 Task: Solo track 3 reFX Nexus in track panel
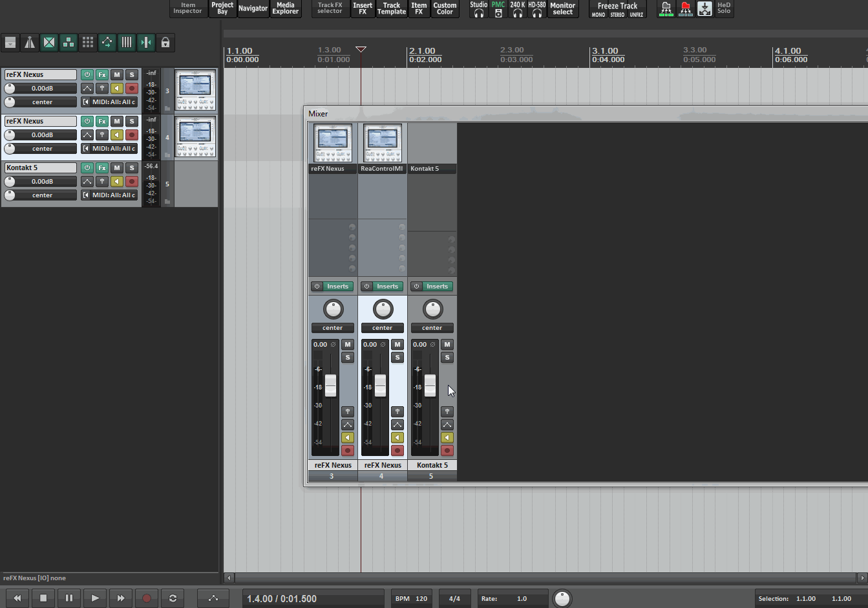click(x=132, y=74)
